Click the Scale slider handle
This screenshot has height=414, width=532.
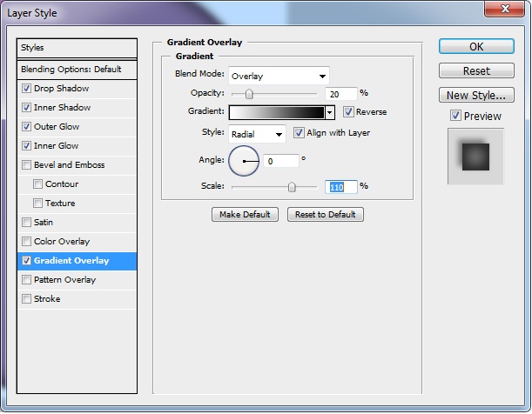coord(292,187)
